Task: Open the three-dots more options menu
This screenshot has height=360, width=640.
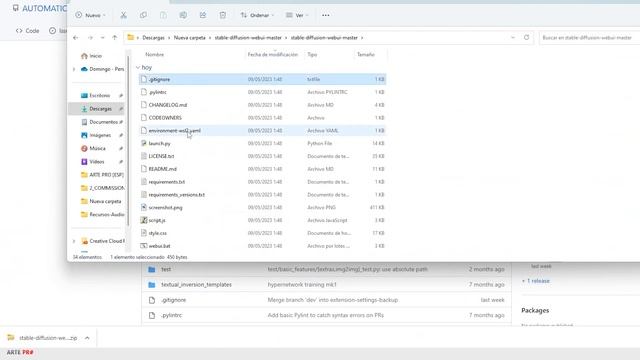Action: click(325, 15)
